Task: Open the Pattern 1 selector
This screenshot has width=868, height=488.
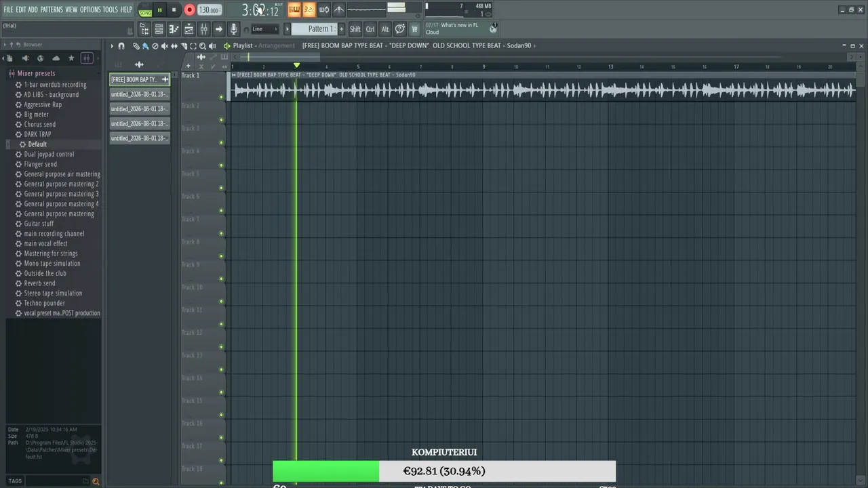Action: 314,29
